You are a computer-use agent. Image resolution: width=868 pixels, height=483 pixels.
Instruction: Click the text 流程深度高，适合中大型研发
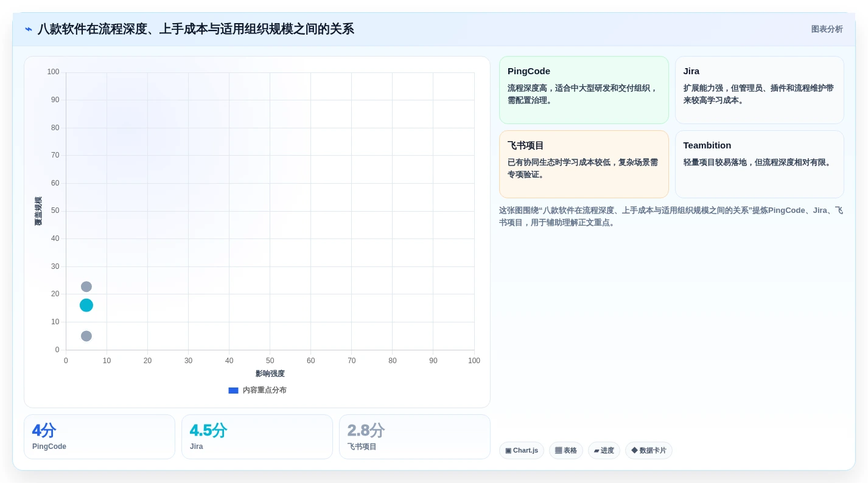coord(583,94)
